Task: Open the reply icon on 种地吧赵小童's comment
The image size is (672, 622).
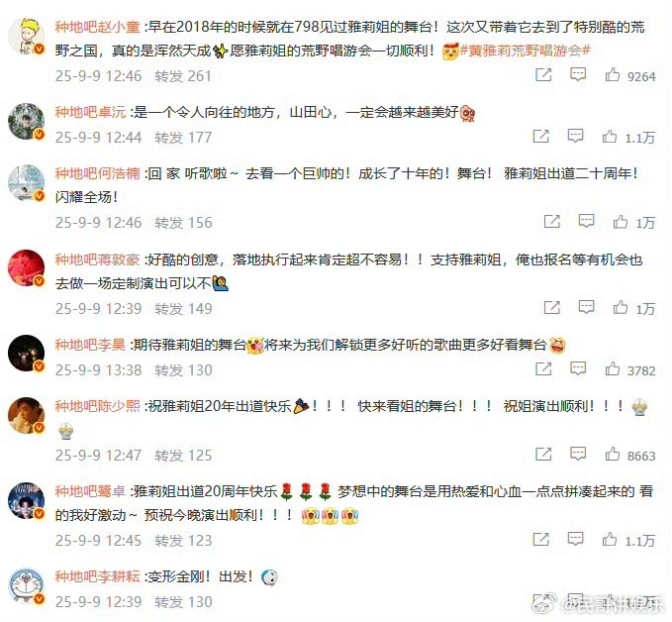Action: point(578,75)
